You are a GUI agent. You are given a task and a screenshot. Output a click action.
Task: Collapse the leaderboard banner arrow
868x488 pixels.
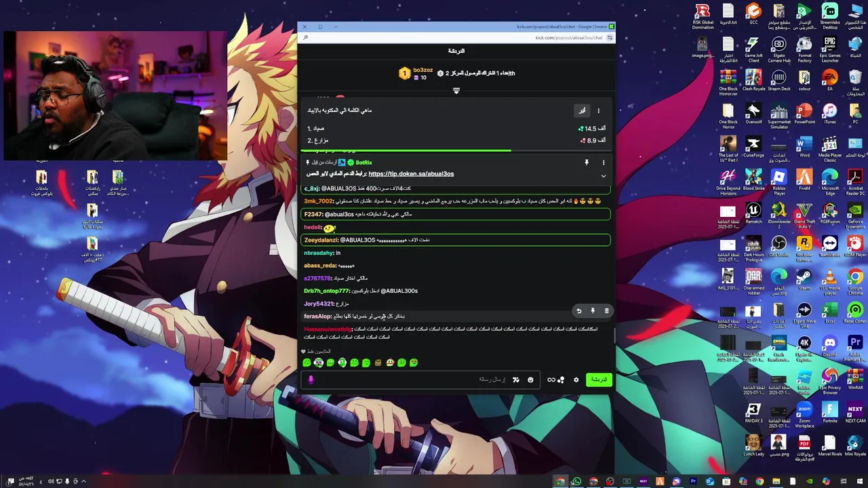point(456,91)
